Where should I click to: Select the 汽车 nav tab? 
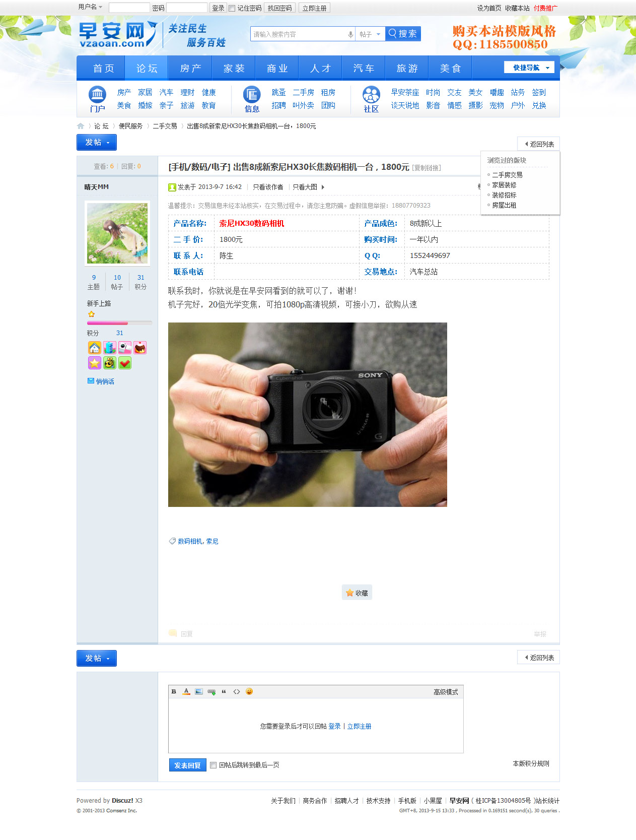click(364, 68)
